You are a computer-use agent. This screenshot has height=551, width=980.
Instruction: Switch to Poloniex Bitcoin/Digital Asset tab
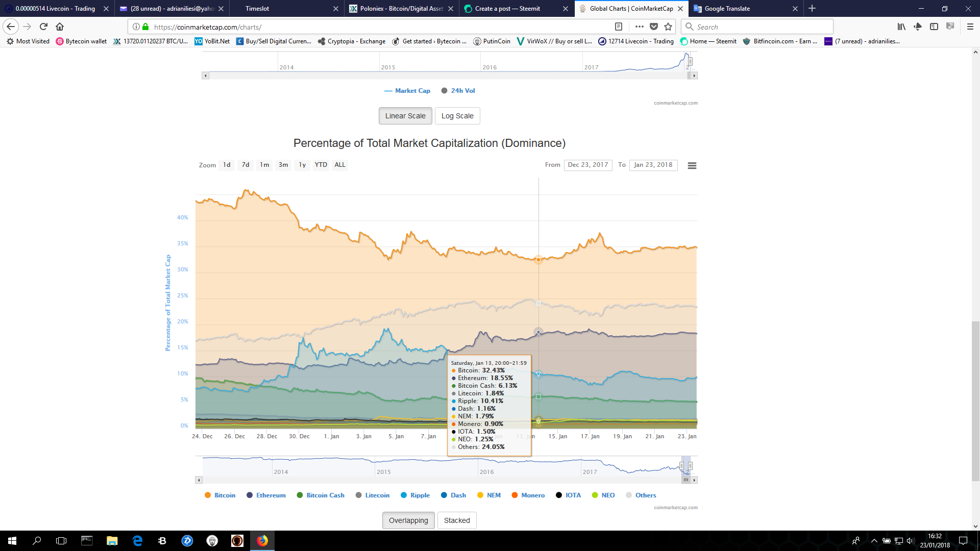pyautogui.click(x=401, y=9)
